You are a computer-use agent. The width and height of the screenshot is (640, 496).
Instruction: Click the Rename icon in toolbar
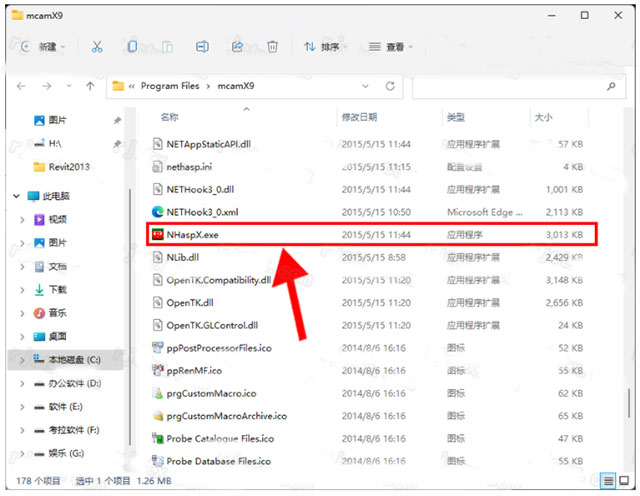[202, 47]
